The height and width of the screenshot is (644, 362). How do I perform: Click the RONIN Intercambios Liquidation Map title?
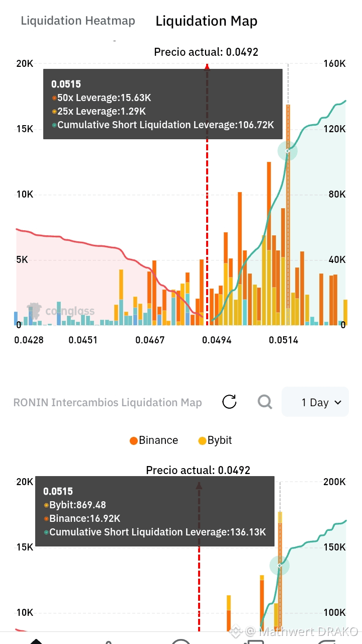pos(108,403)
